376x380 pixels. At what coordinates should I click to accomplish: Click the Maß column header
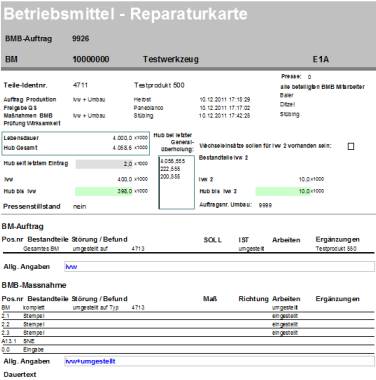[210, 299]
